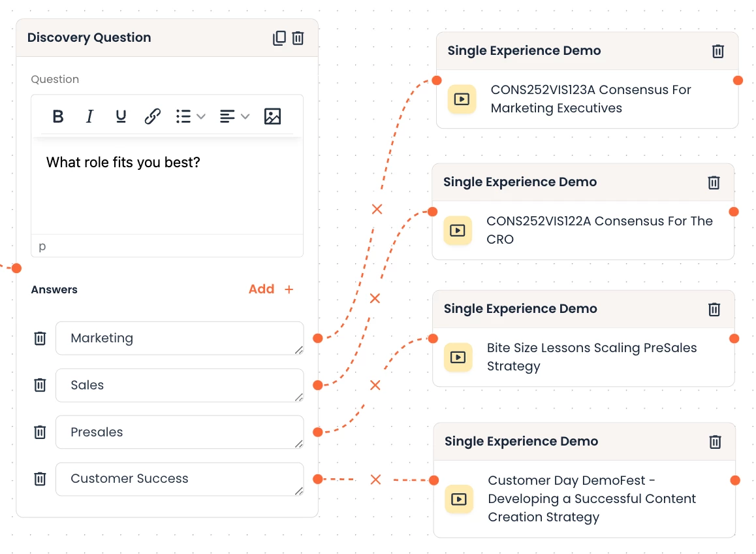Insert a hyperlink in the question
756x554 pixels.
pos(152,116)
